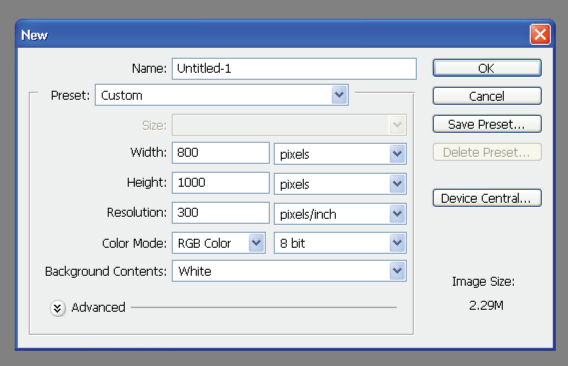Open the Resolution units dropdown

click(340, 214)
